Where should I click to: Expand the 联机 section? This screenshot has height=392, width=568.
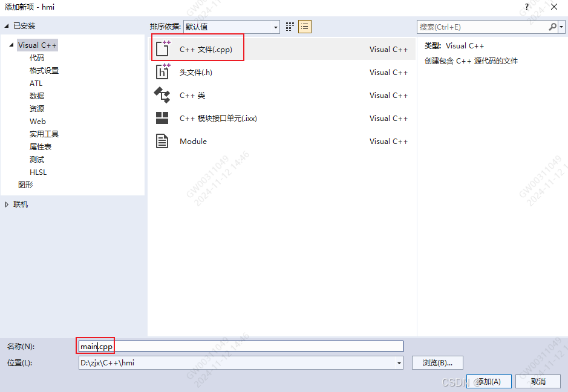pyautogui.click(x=7, y=204)
